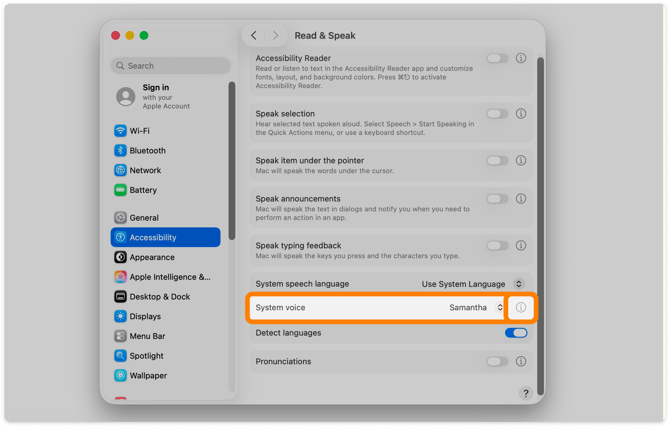This screenshot has height=427, width=670.
Task: Click the 'Pronunciations' label
Action: [283, 361]
